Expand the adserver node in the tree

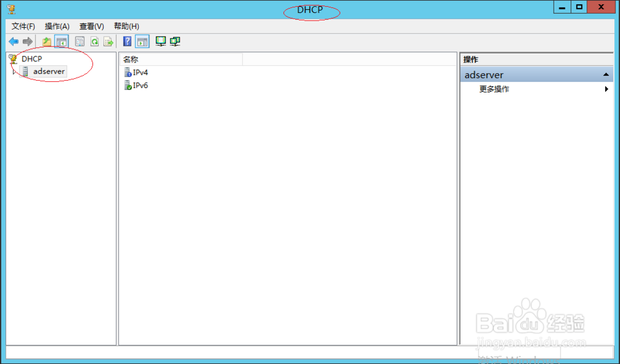tap(14, 71)
